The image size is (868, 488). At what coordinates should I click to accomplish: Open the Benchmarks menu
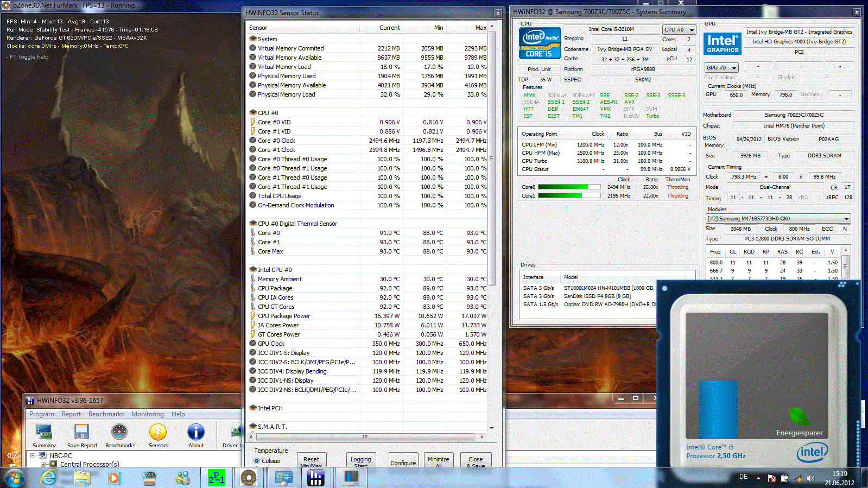point(106,414)
